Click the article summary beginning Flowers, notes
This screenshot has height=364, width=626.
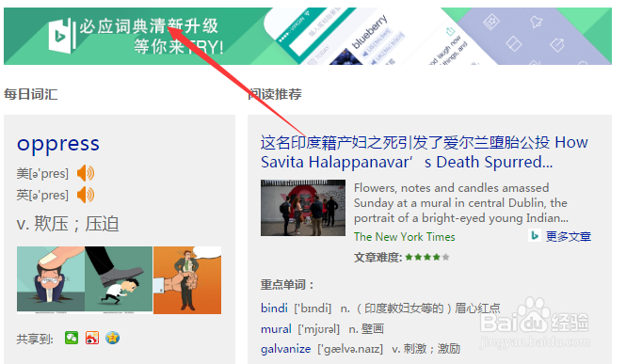pyautogui.click(x=460, y=203)
